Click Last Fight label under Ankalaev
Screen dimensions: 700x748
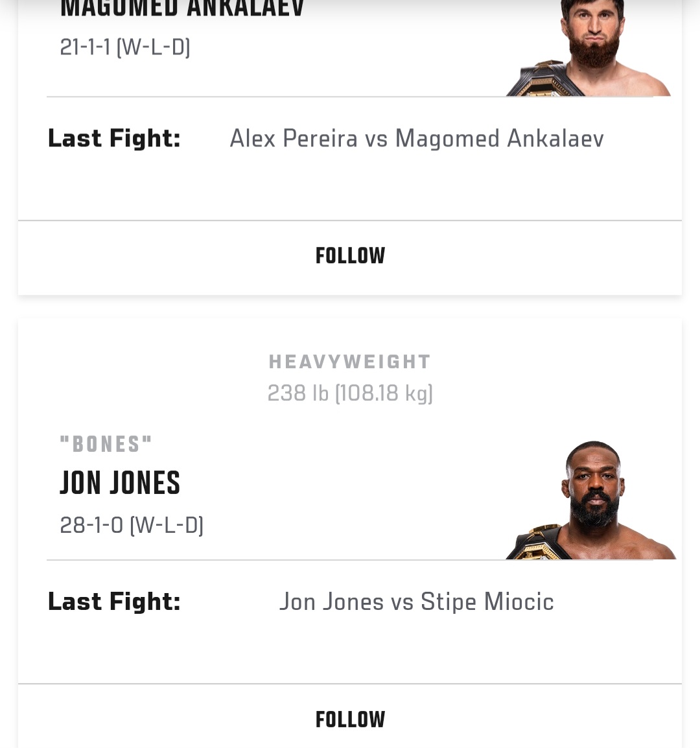click(114, 139)
